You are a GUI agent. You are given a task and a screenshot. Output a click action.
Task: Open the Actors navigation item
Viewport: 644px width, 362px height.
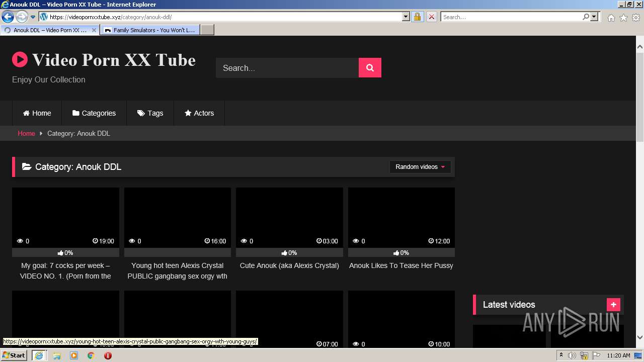pos(199,113)
